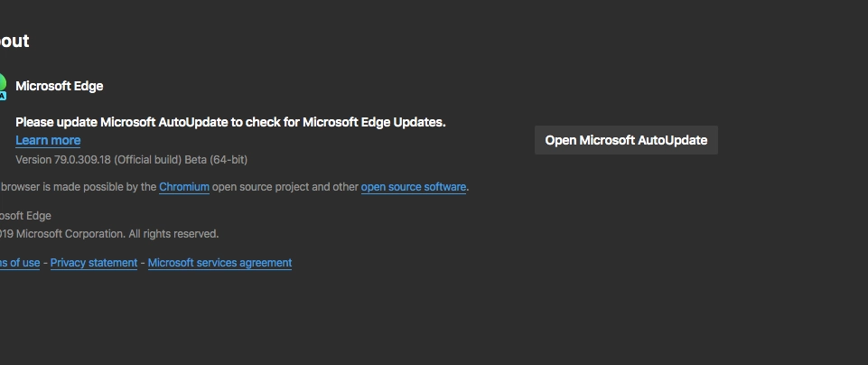Visit the Microsoft services agreement link
The image size is (868, 365).
click(x=219, y=263)
